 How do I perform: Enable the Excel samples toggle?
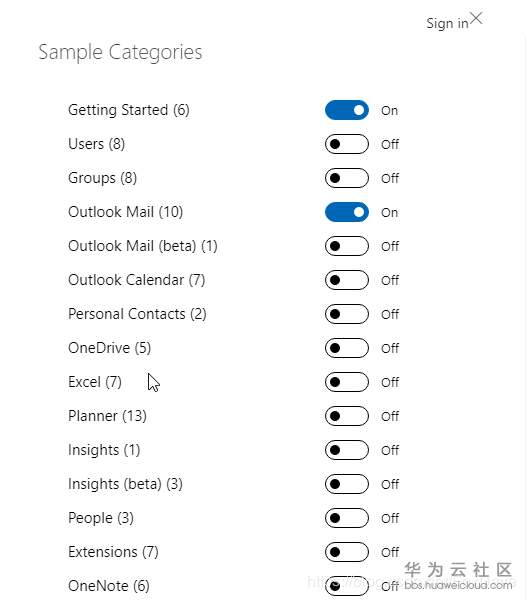pos(347,382)
